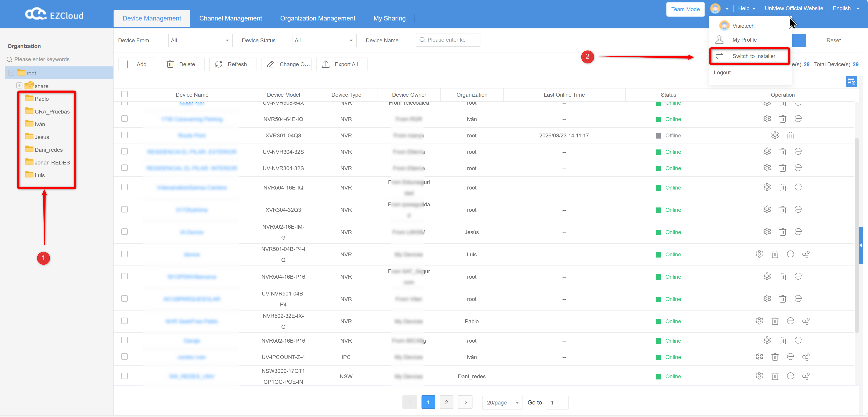Viewport: 868px width, 417px height.
Task: Click the blue side panel collapse handle
Action: click(861, 245)
